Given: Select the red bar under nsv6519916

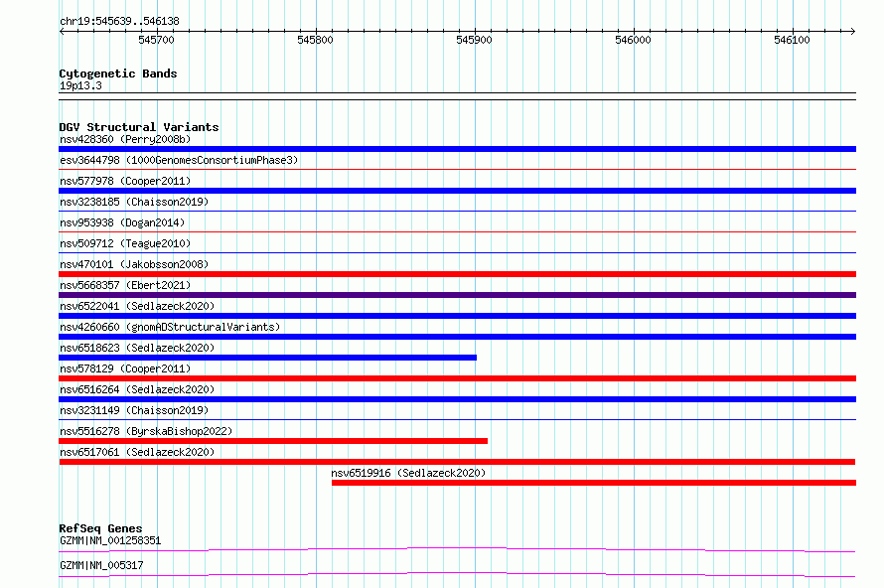Looking at the screenshot, I should tap(594, 483).
